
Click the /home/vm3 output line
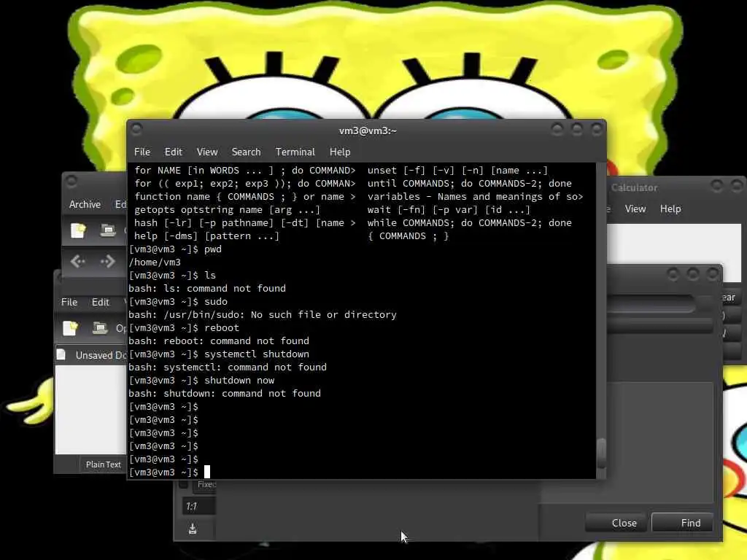pos(155,262)
